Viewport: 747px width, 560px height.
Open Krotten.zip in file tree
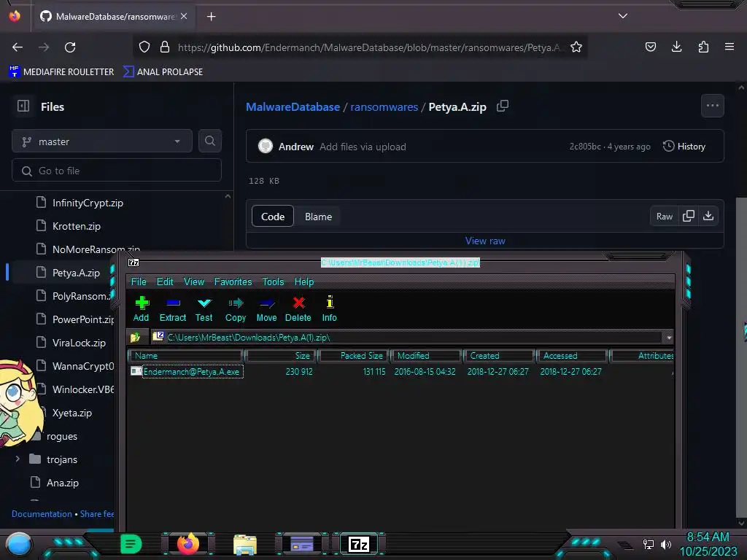pyautogui.click(x=76, y=226)
